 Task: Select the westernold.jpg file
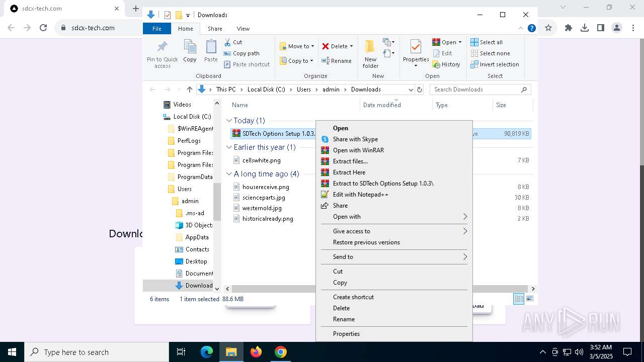tap(262, 208)
